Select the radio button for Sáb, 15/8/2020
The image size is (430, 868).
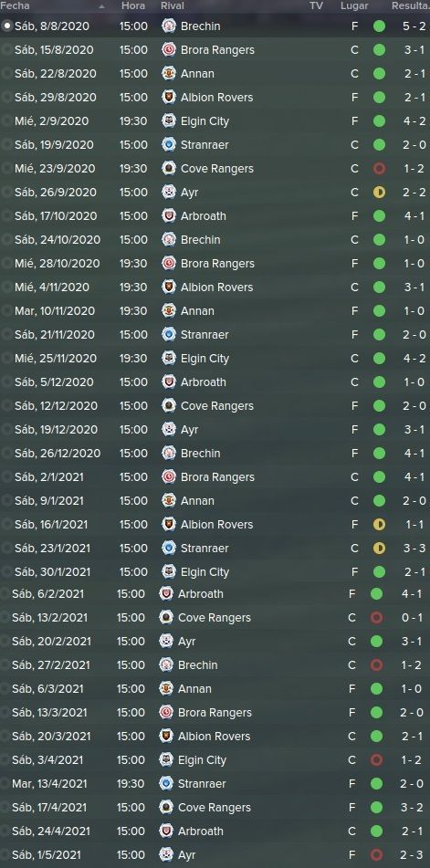click(6, 50)
